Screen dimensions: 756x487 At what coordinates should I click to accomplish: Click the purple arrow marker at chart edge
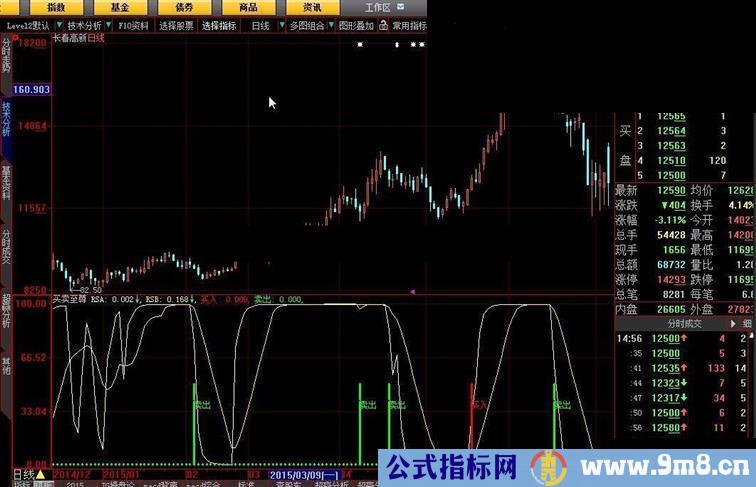(411, 291)
